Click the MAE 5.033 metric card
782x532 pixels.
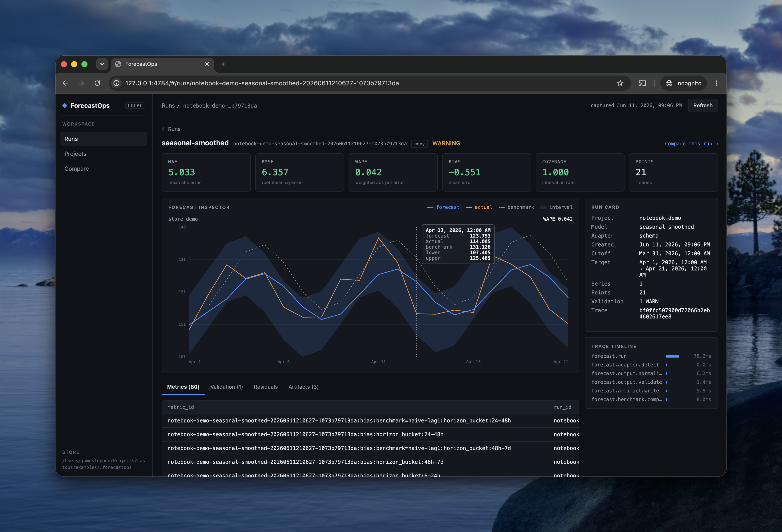[206, 173]
